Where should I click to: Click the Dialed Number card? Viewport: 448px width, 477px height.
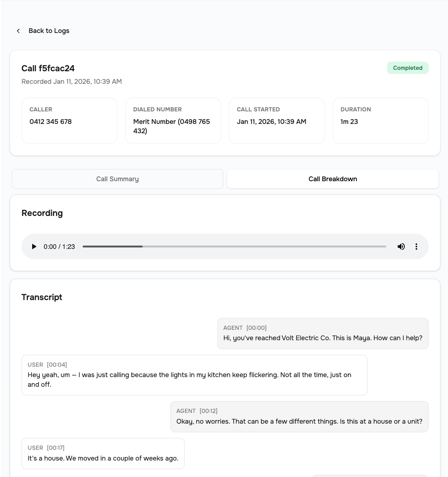click(x=173, y=121)
